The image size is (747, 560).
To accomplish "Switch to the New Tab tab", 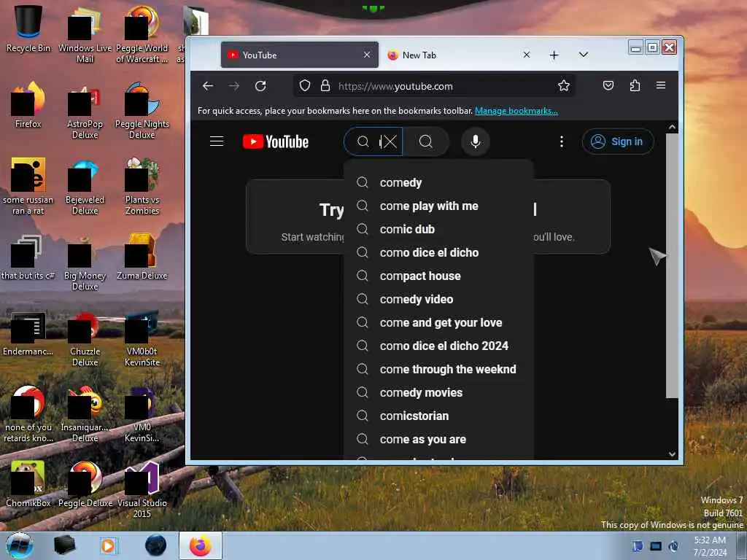I will pyautogui.click(x=460, y=55).
